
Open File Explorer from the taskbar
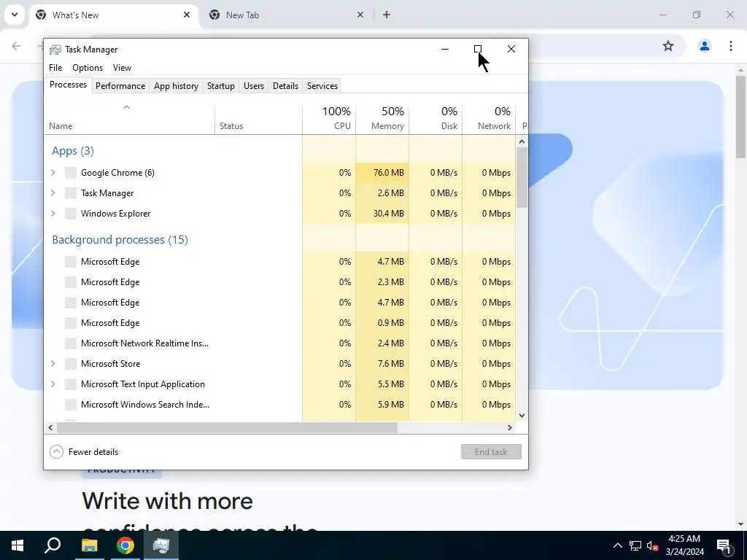(89, 545)
